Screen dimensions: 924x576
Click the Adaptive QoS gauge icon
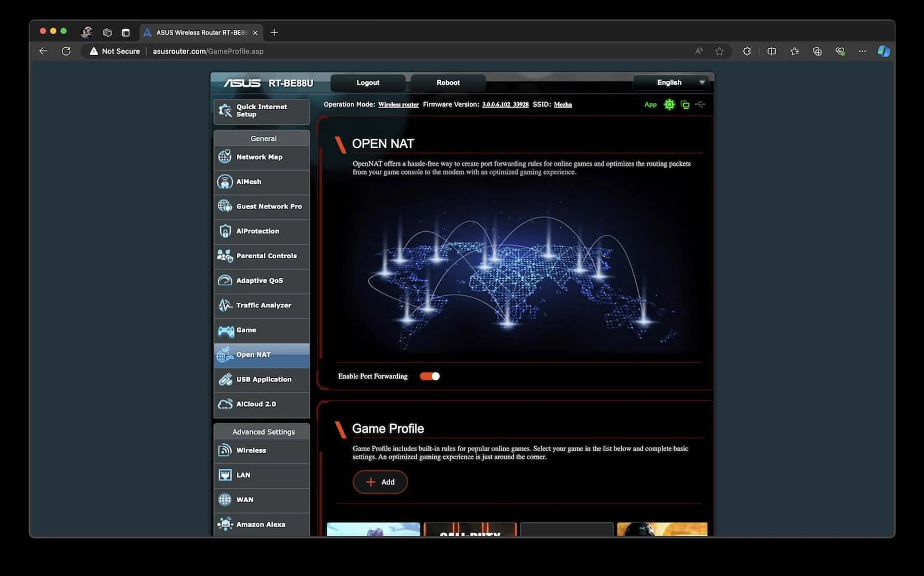point(225,280)
